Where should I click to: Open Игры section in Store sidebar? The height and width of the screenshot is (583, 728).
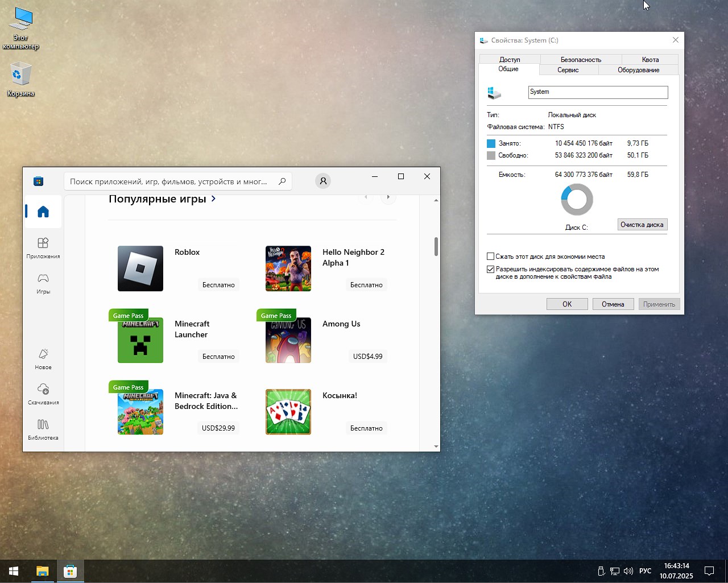coord(43,283)
